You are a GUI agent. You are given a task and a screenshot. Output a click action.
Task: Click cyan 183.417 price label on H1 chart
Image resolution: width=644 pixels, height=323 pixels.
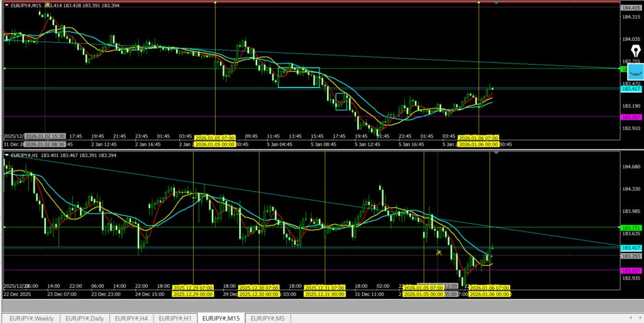pos(630,248)
